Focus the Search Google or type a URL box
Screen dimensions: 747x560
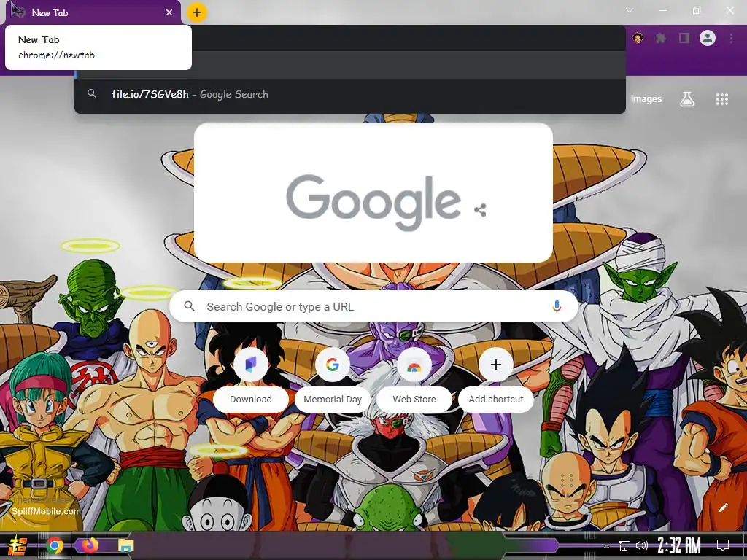(x=374, y=307)
